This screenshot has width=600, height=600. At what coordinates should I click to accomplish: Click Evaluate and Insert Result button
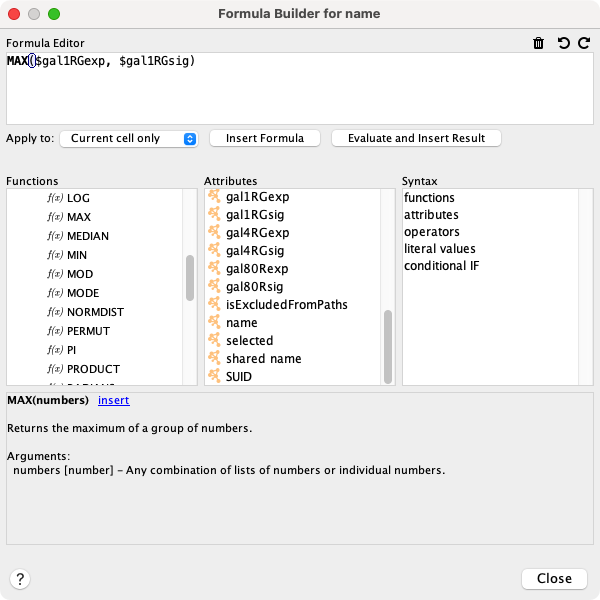416,139
